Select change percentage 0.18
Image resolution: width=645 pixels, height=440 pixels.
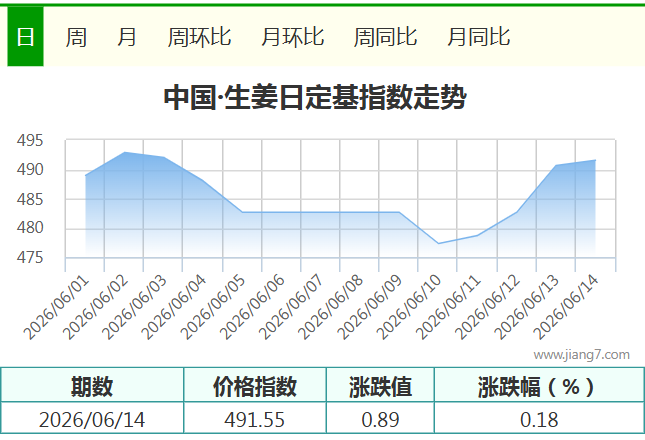[539, 420]
